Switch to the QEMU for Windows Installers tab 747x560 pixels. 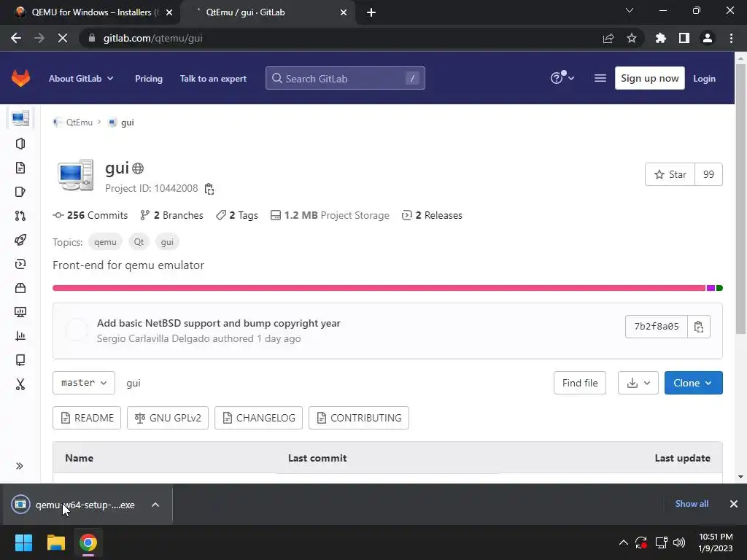(x=90, y=12)
